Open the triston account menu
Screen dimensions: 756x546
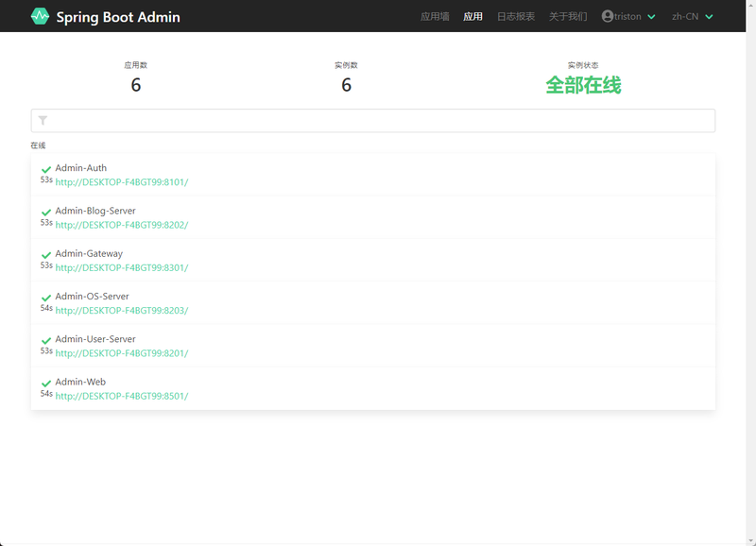[628, 16]
